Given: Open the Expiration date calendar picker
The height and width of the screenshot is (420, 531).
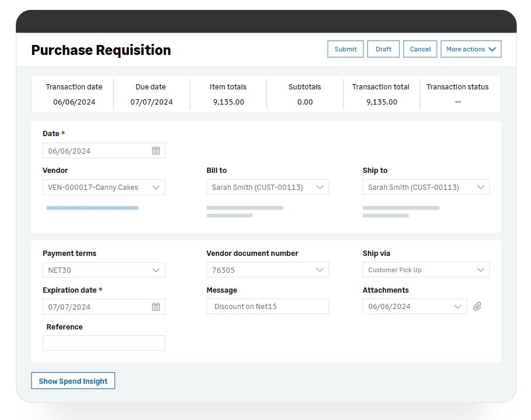Looking at the screenshot, I should tap(155, 306).
